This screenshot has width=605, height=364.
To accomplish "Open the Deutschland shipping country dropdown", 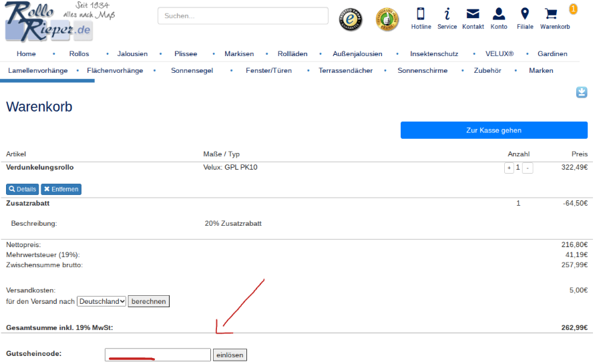I will [x=102, y=301].
